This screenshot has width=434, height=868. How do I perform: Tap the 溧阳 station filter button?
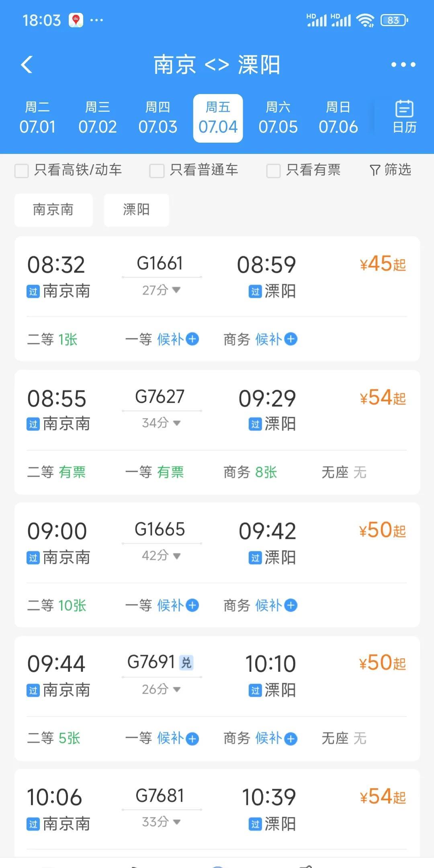click(136, 210)
